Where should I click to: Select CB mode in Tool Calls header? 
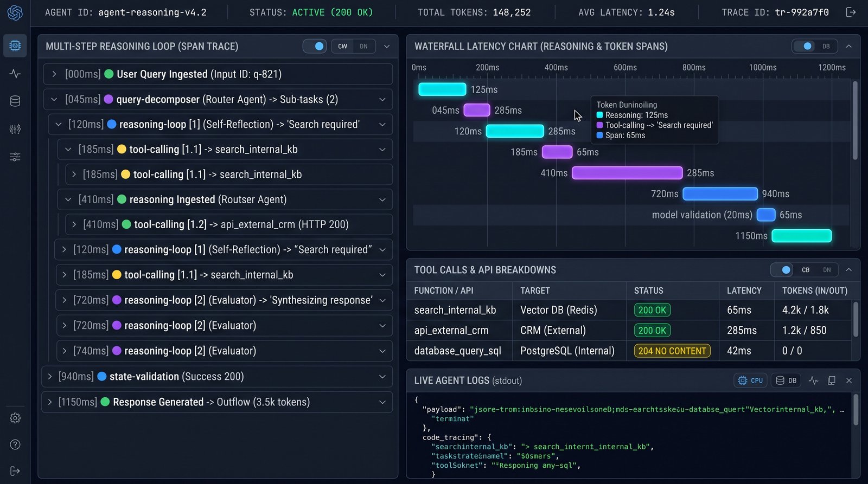point(806,269)
